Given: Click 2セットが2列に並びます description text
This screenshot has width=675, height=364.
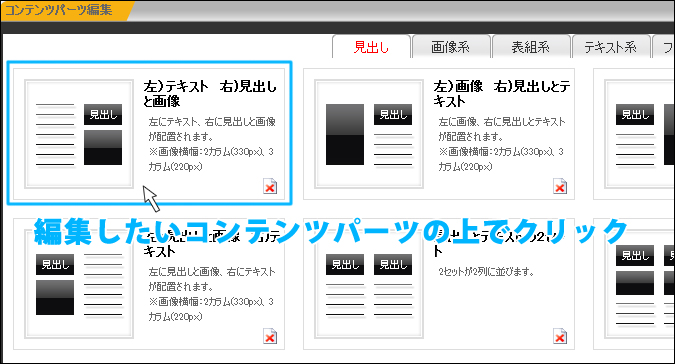Looking at the screenshot, I should coord(486,271).
